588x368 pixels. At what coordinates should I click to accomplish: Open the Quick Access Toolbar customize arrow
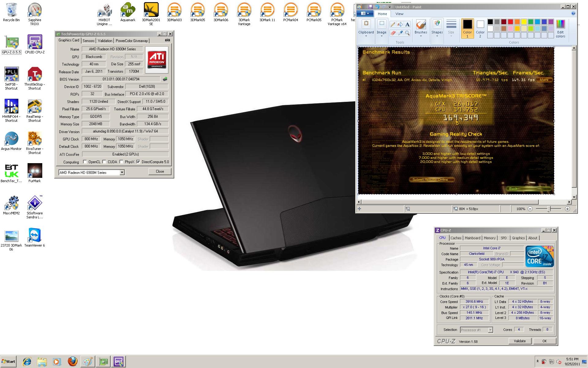(390, 7)
